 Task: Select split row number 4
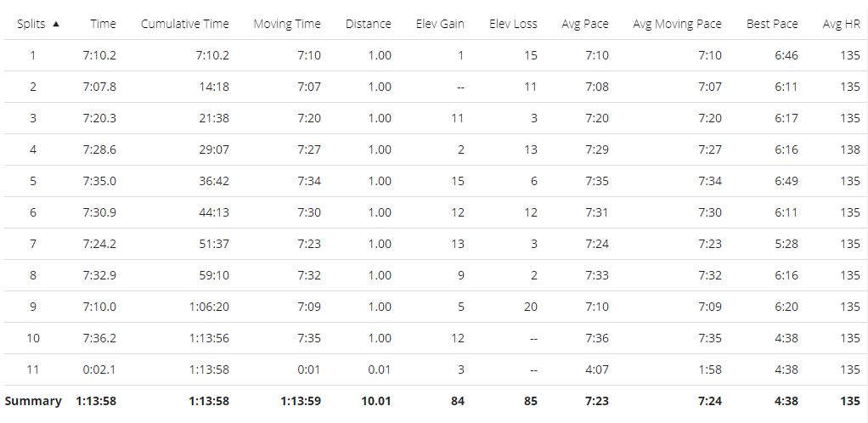(33, 149)
